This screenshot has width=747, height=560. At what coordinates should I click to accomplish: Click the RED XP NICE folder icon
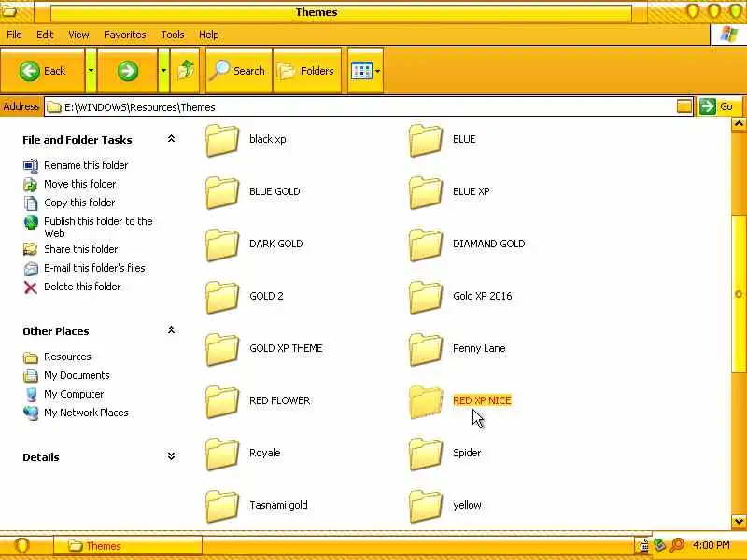tap(426, 402)
